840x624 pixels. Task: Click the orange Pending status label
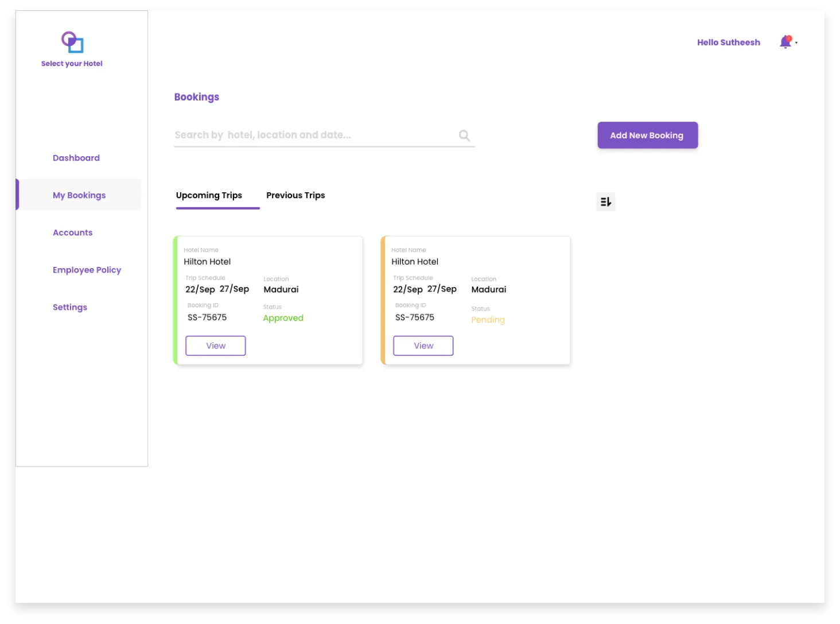488,320
